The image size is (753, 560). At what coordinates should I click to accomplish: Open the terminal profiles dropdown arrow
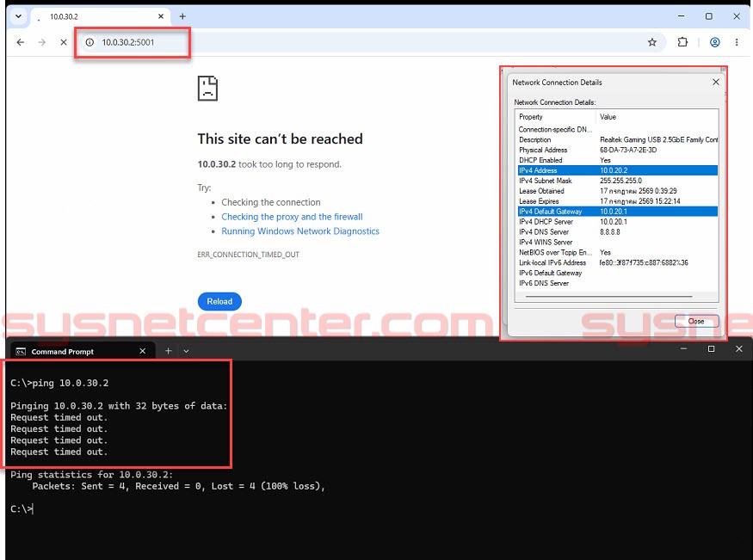(x=187, y=351)
